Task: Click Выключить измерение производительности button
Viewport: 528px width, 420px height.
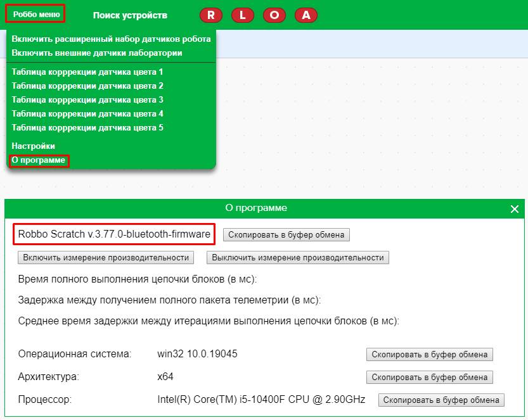Action: [298, 257]
